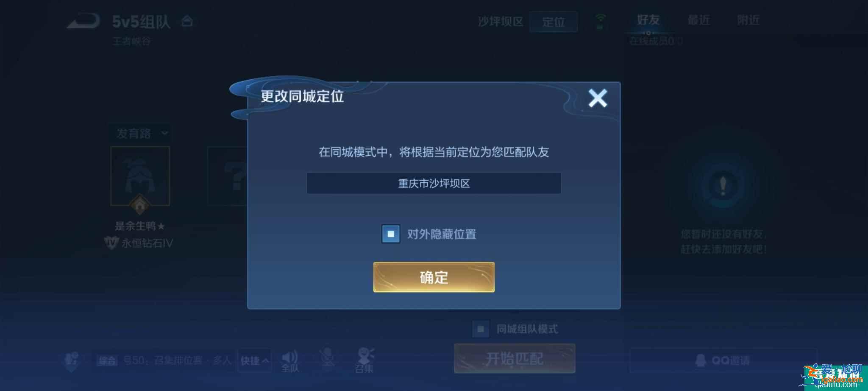Image resolution: width=868 pixels, height=391 pixels.
Task: Unmute the microphone icon
Action: 327,359
